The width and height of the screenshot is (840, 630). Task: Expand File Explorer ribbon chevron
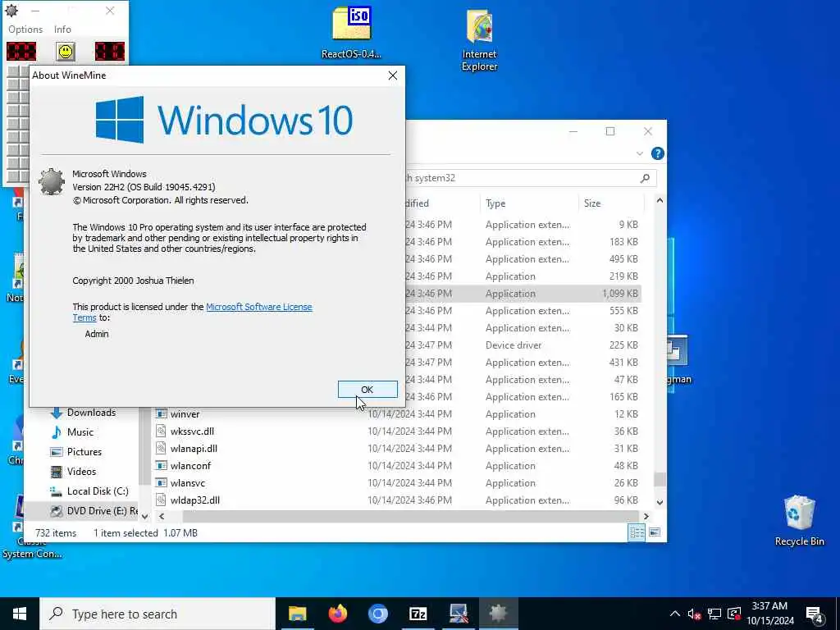tap(640, 153)
